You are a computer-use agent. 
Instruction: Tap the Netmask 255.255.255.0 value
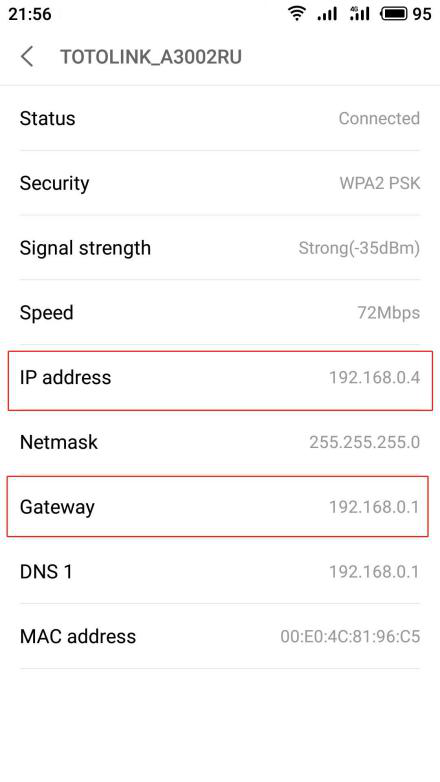point(365,442)
